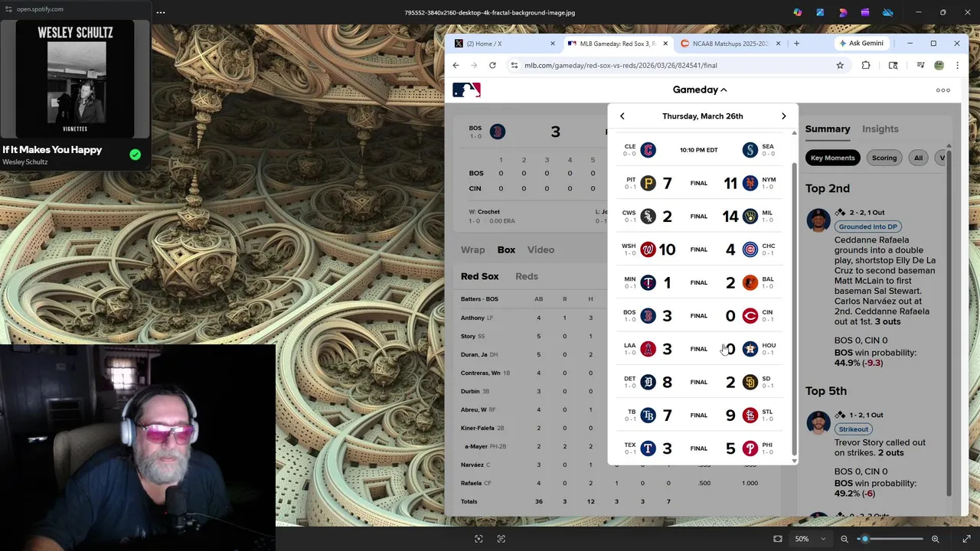
Task: Click Ceddanne Rafaela's player headshot
Action: click(x=818, y=220)
